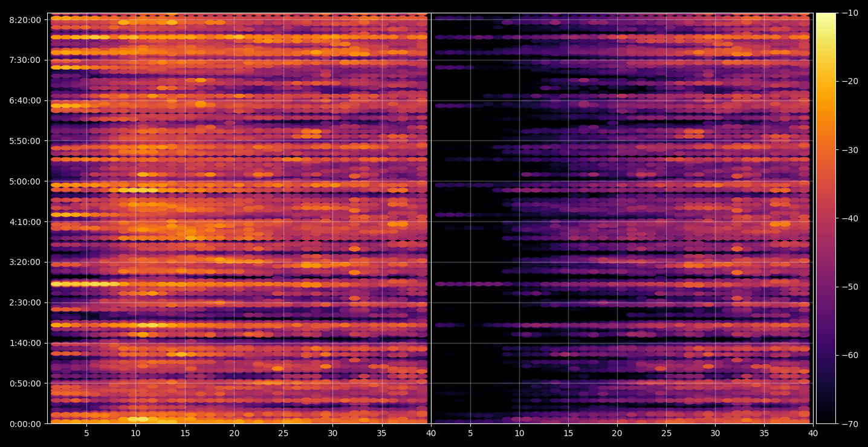Screen dimensions: 868x447
Task: Click the colorbar gradient strip
Action: (x=826, y=218)
